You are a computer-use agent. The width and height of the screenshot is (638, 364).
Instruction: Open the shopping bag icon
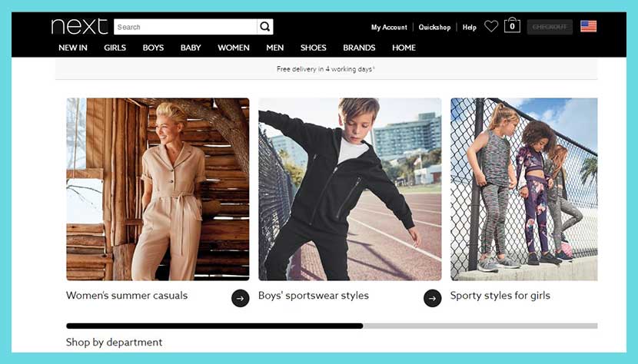512,25
